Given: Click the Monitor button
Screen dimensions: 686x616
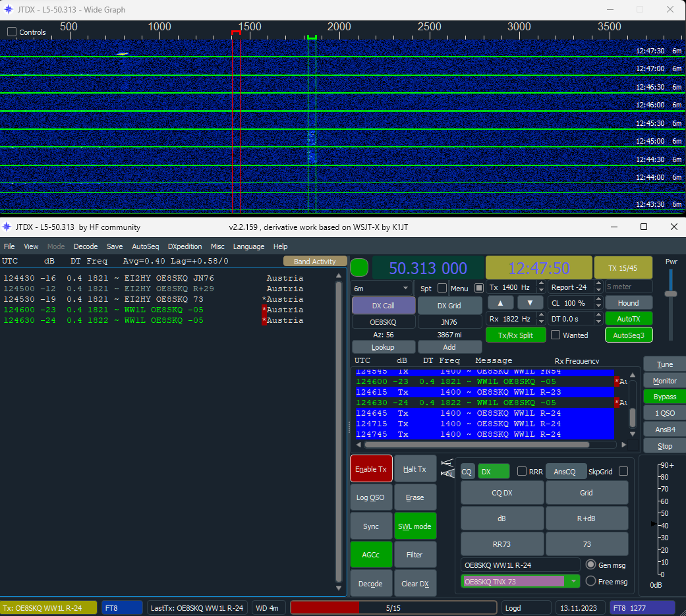Looking at the screenshot, I should pyautogui.click(x=664, y=381).
